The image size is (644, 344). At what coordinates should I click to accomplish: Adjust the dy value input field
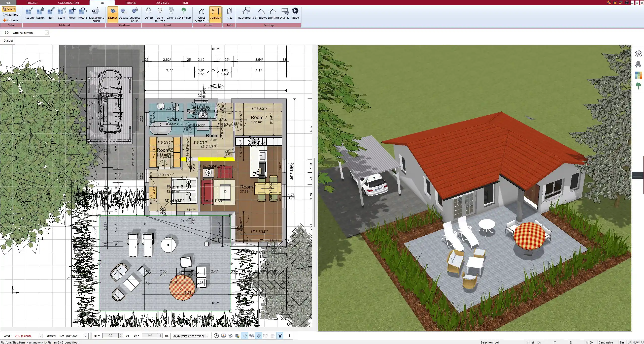(x=150, y=336)
